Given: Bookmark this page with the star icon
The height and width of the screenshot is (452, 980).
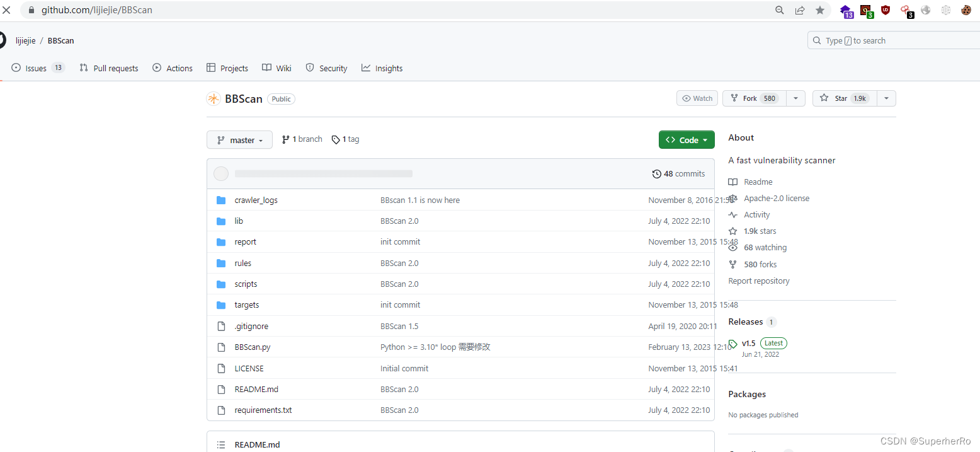Looking at the screenshot, I should pos(820,10).
